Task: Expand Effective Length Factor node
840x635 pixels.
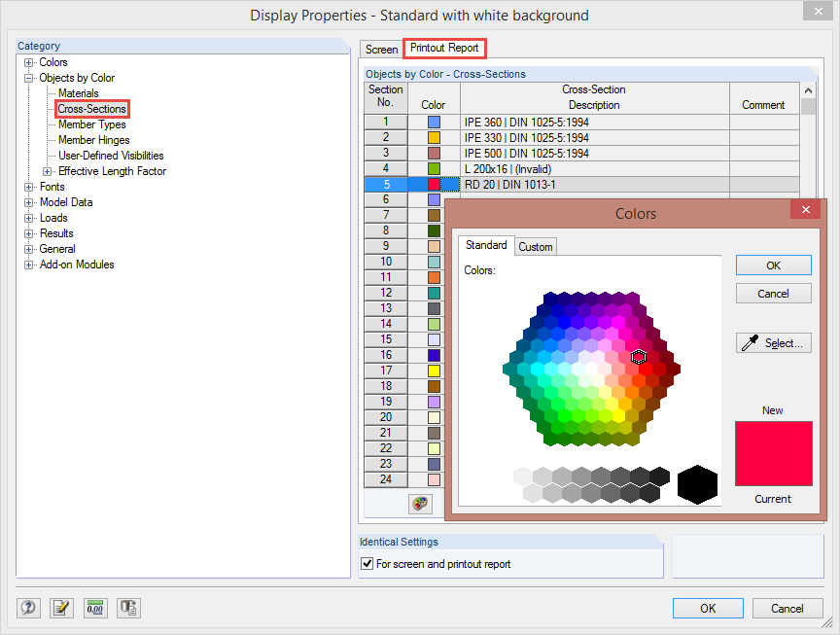Action: pyautogui.click(x=47, y=171)
